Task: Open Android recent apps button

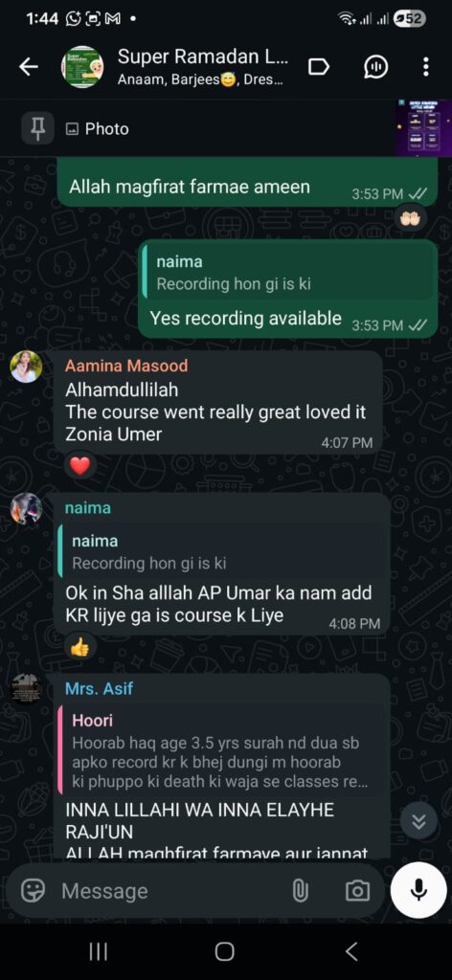Action: pyautogui.click(x=98, y=951)
